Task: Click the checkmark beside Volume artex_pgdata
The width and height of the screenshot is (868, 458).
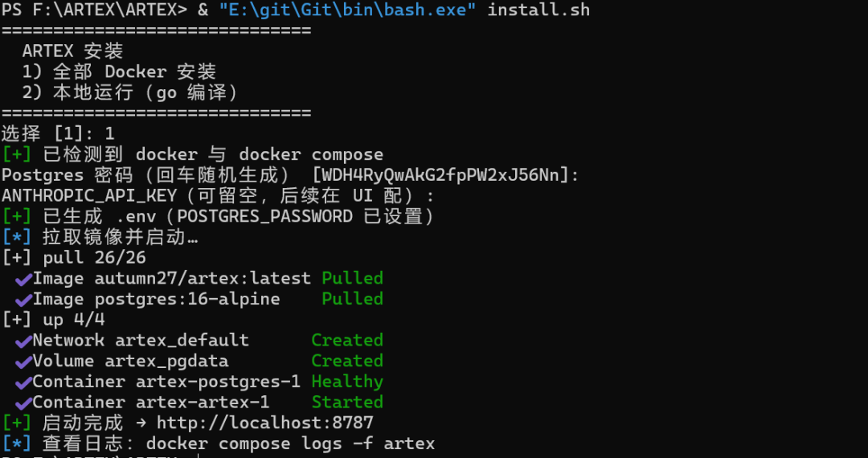Action: [x=23, y=362]
